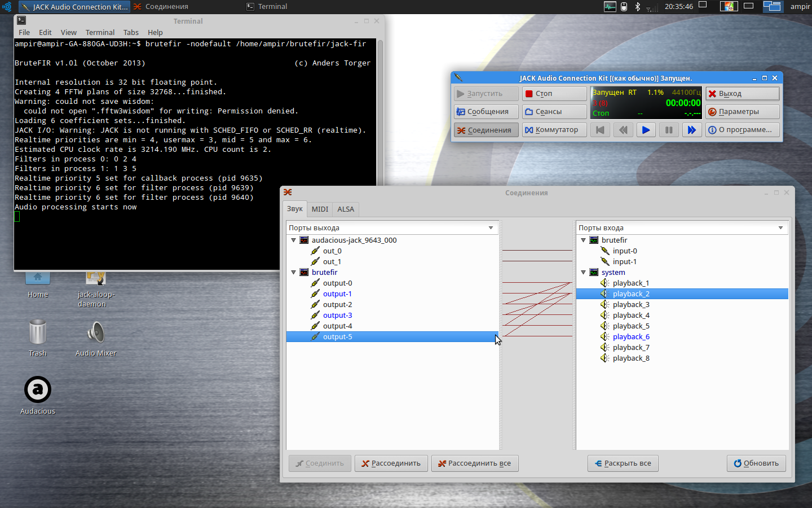Pause JACK transport with the pause button
Image resolution: width=812 pixels, height=508 pixels.
[x=669, y=130]
